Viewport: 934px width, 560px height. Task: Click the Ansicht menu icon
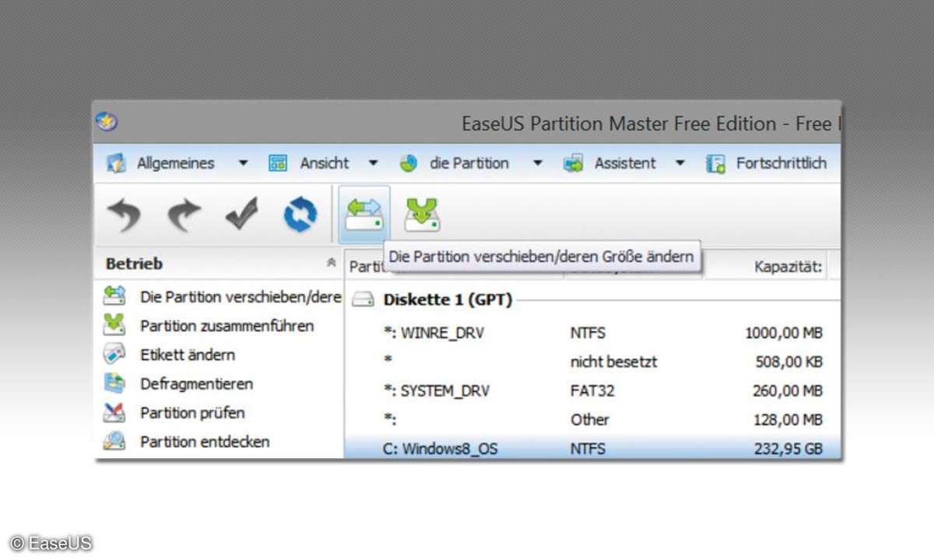278,163
